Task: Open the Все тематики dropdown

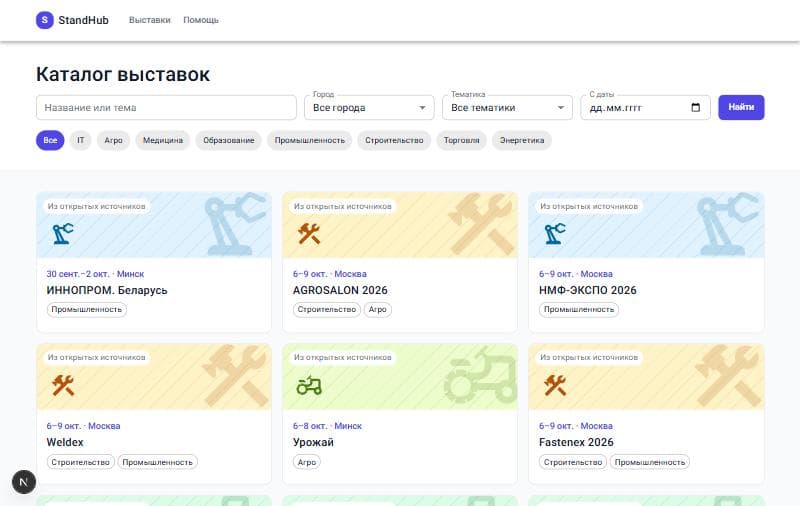Action: (x=507, y=108)
